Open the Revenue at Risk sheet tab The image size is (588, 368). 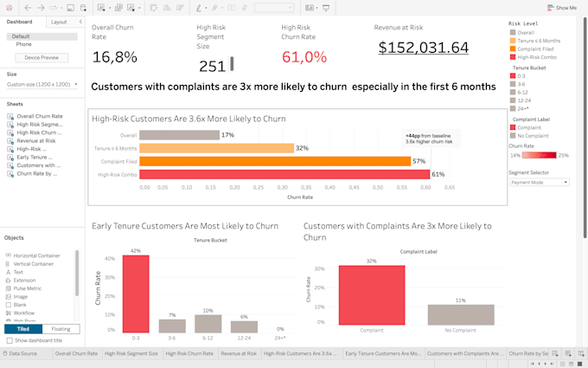pyautogui.click(x=239, y=353)
